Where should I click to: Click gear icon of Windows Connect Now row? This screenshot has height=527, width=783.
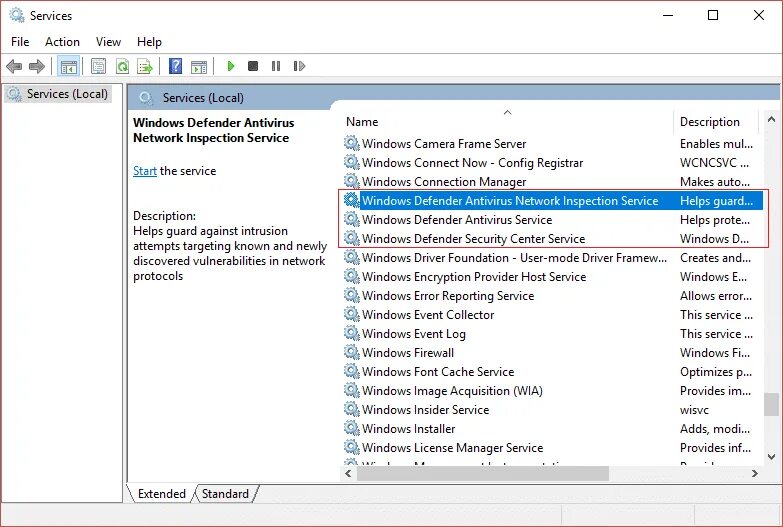click(352, 162)
